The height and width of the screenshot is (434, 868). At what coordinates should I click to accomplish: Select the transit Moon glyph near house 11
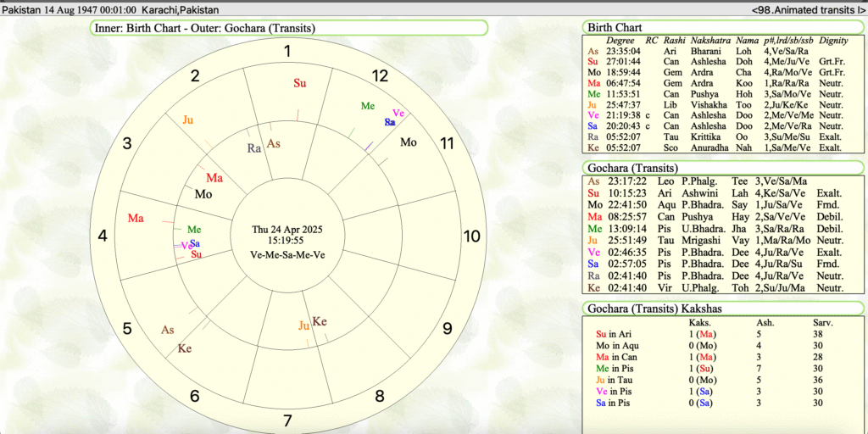click(409, 142)
